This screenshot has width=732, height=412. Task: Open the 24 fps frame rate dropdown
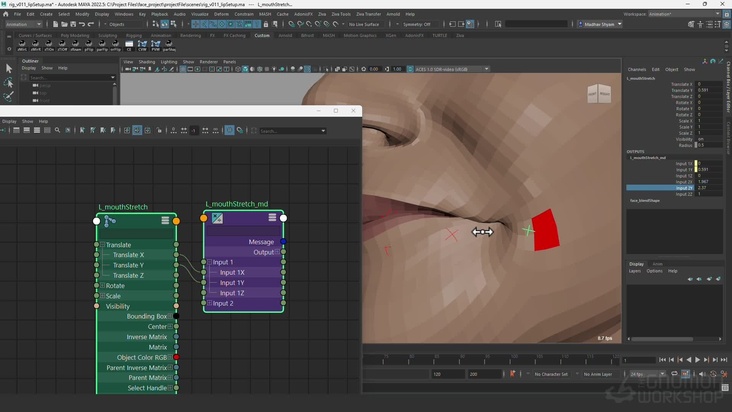pyautogui.click(x=648, y=374)
